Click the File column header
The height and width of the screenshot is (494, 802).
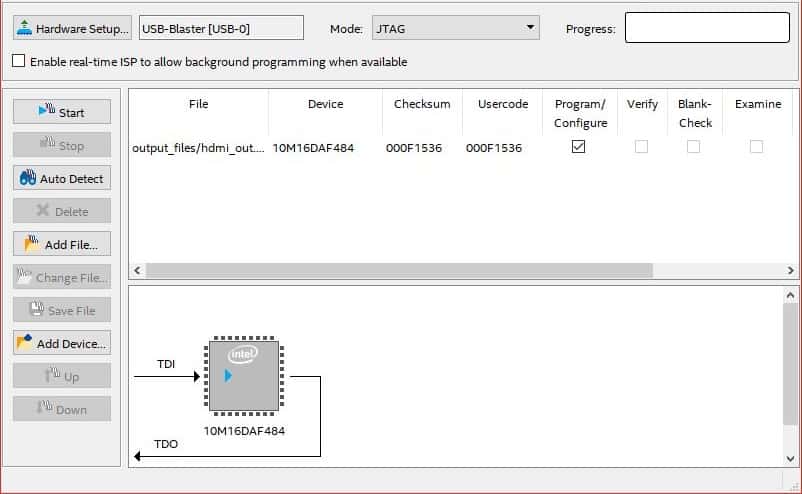[x=198, y=104]
